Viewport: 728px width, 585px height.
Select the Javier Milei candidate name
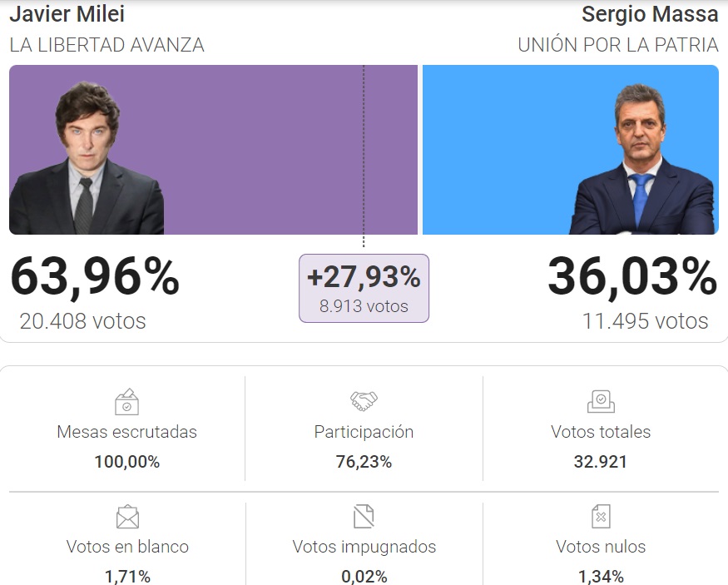click(67, 14)
